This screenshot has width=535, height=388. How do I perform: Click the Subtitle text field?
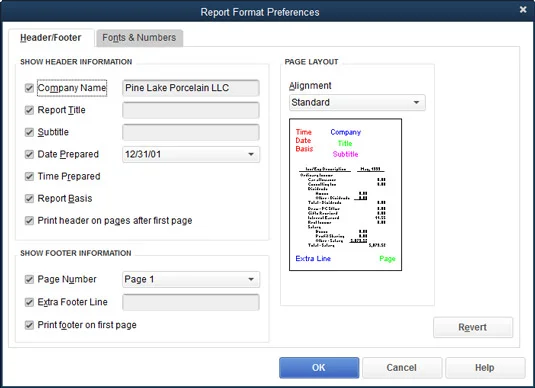coord(191,132)
